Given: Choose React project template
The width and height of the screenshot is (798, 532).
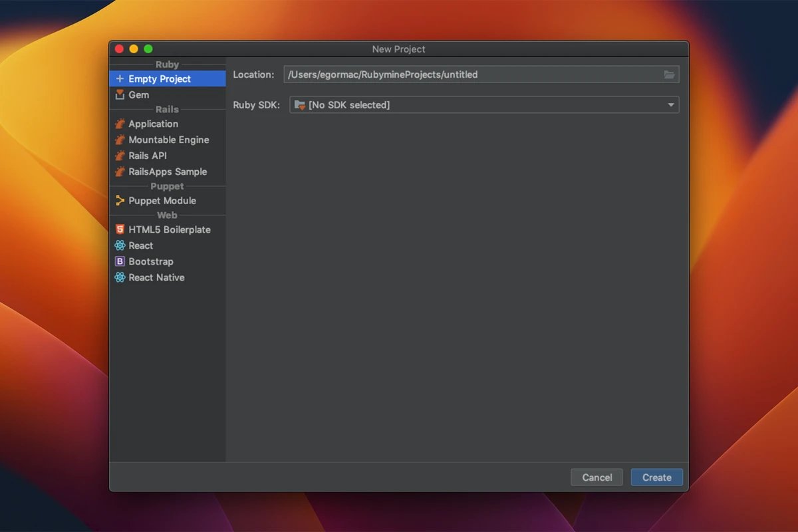Looking at the screenshot, I should point(140,245).
